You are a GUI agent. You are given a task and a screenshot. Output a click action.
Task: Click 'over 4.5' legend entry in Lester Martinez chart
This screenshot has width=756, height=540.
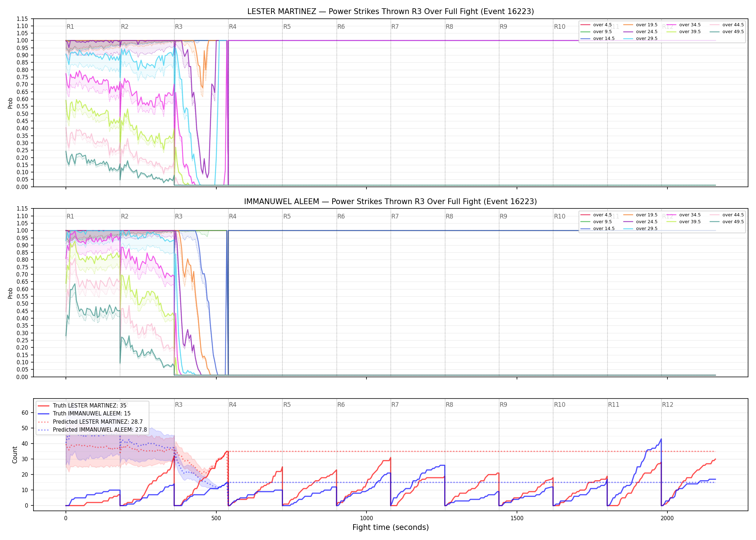click(x=596, y=25)
